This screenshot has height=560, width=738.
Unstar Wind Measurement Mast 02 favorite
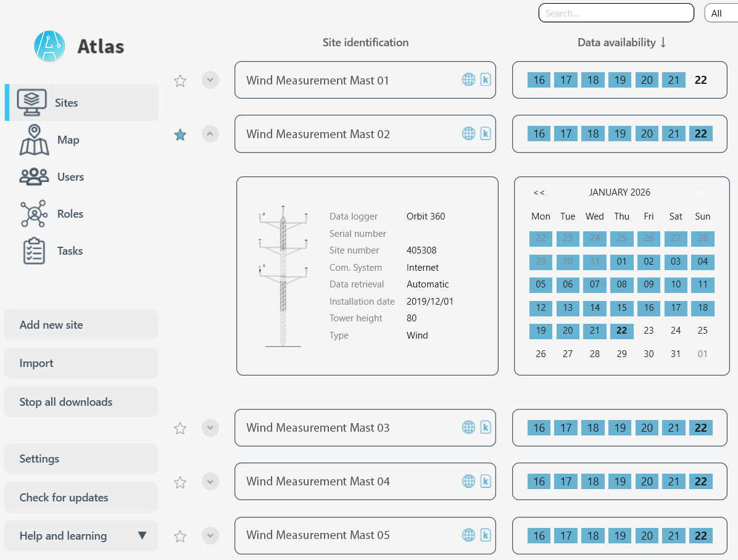pyautogui.click(x=180, y=134)
